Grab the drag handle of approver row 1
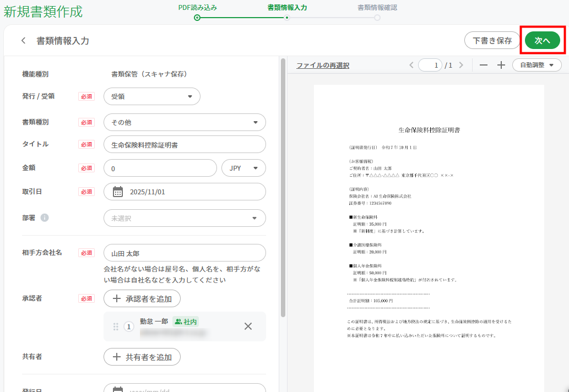Viewport: 569px width, 392px height. coord(116,326)
